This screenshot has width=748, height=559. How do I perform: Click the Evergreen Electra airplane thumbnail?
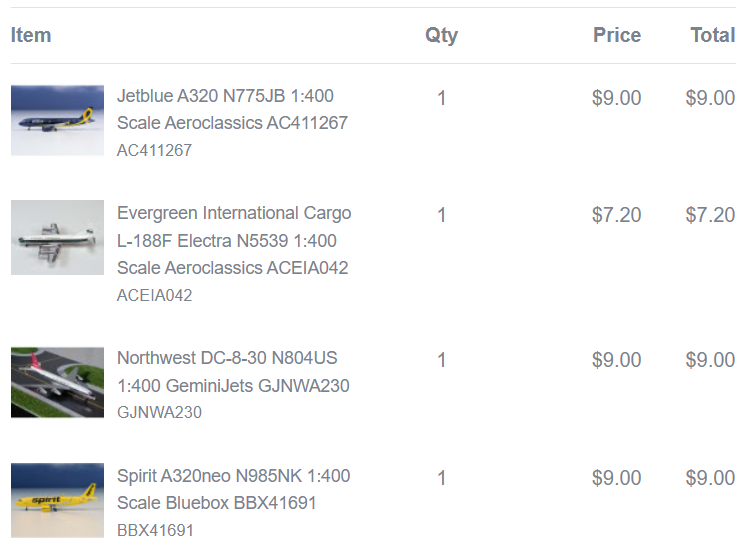(x=57, y=237)
